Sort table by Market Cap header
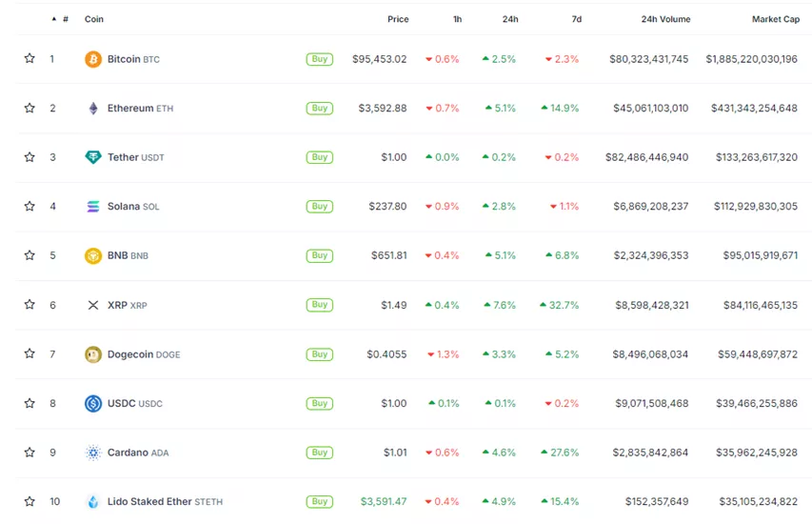This screenshot has height=524, width=812. pyautogui.click(x=775, y=19)
